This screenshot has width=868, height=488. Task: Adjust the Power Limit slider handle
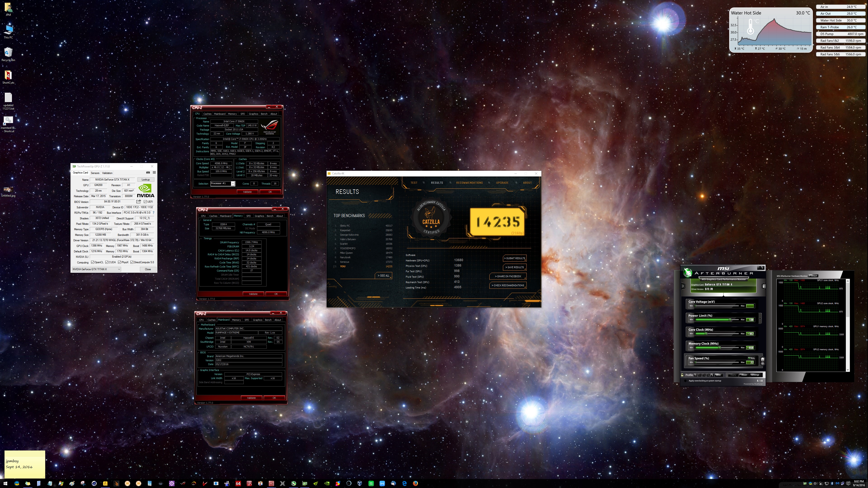pos(730,320)
